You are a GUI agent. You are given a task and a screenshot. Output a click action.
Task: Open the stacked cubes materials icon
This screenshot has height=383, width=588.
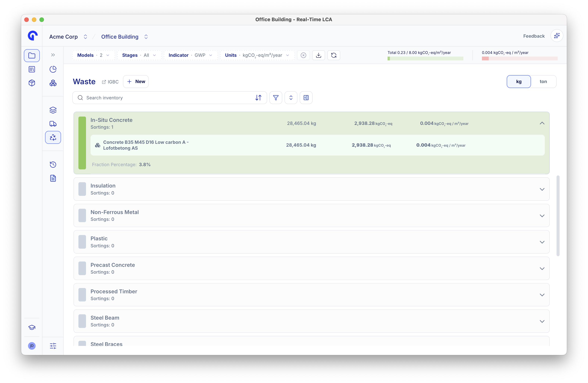point(53,83)
